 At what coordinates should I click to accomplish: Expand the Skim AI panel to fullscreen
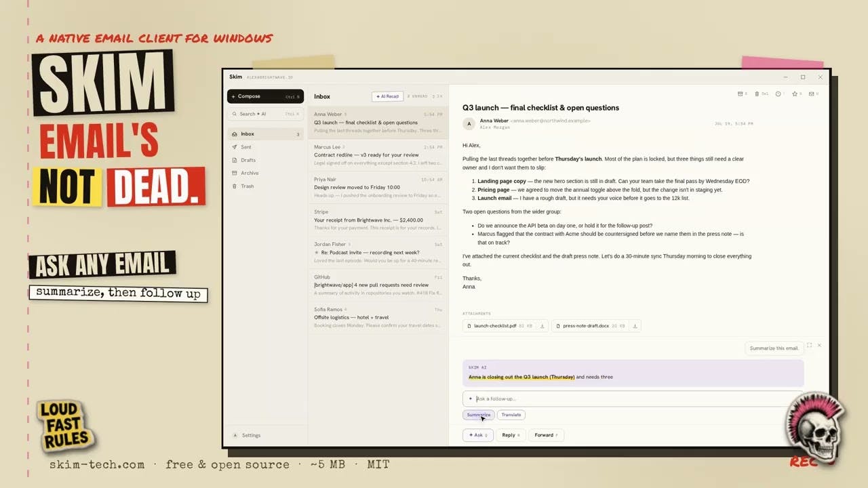click(x=809, y=345)
